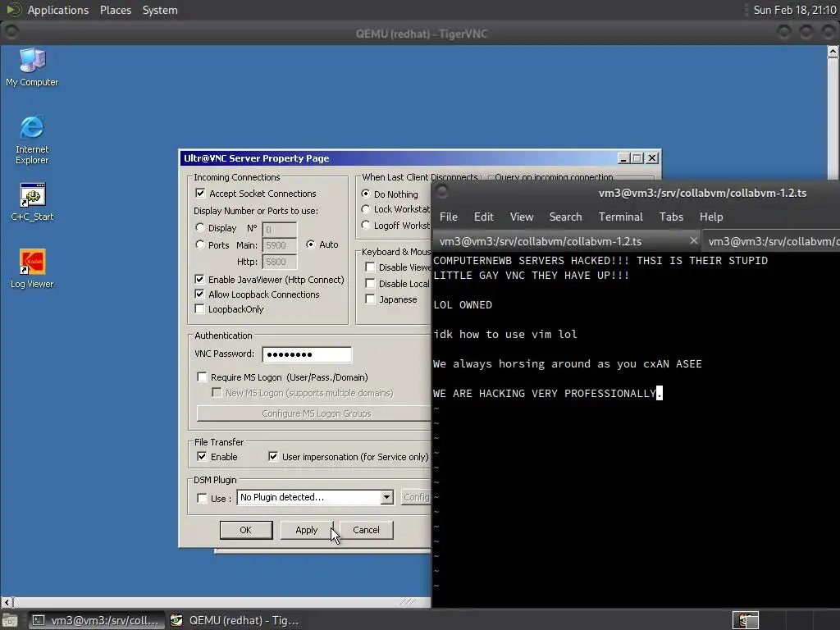This screenshot has width=840, height=630.
Task: Click the GNOME logo icon beside Applications
Action: [13, 10]
